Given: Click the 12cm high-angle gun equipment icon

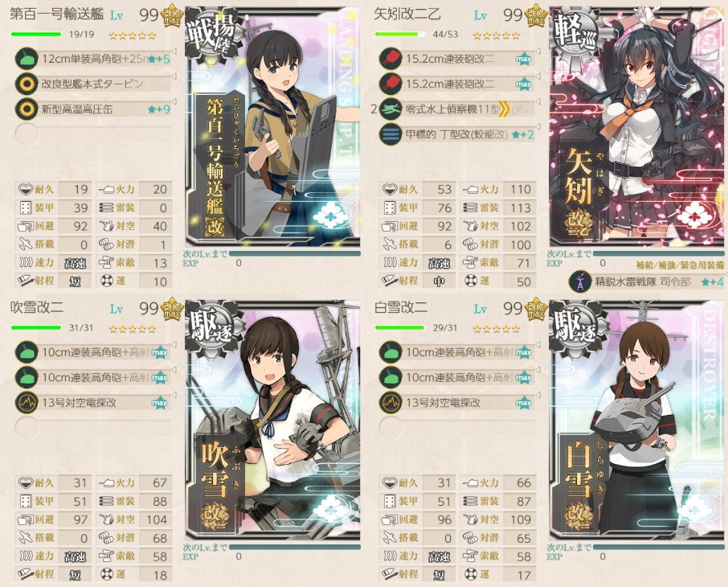Looking at the screenshot, I should 27,59.
